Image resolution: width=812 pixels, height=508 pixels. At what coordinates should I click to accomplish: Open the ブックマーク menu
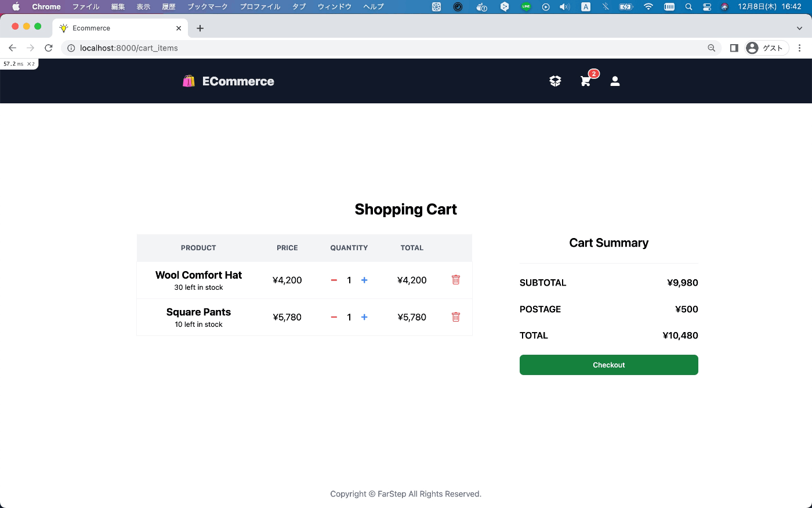[x=207, y=7]
